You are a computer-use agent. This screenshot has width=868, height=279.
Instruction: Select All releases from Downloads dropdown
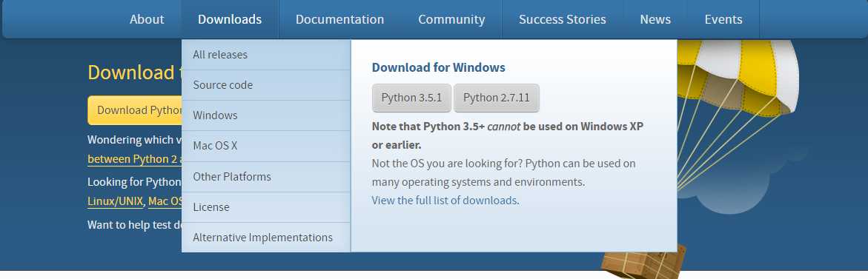point(265,55)
